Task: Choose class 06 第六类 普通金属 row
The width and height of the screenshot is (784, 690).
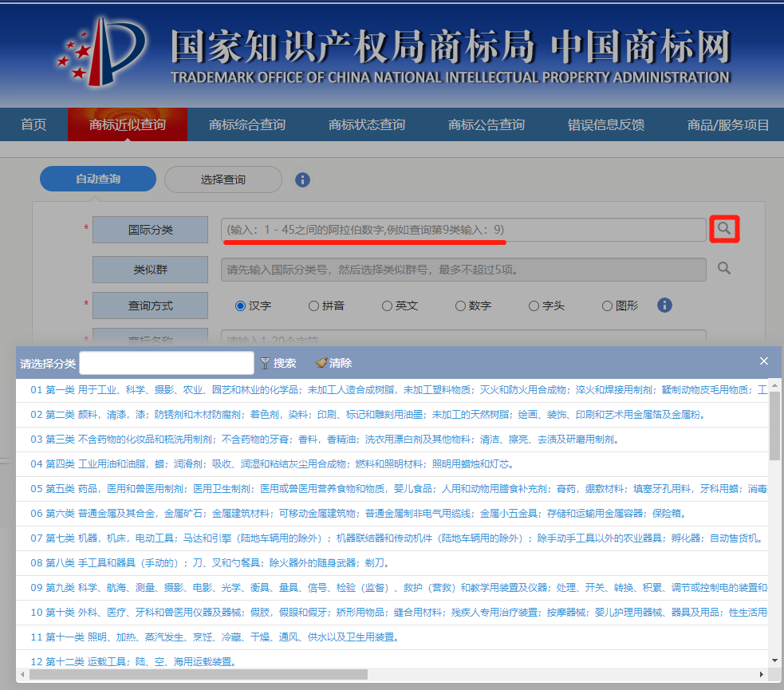Action: [x=392, y=514]
